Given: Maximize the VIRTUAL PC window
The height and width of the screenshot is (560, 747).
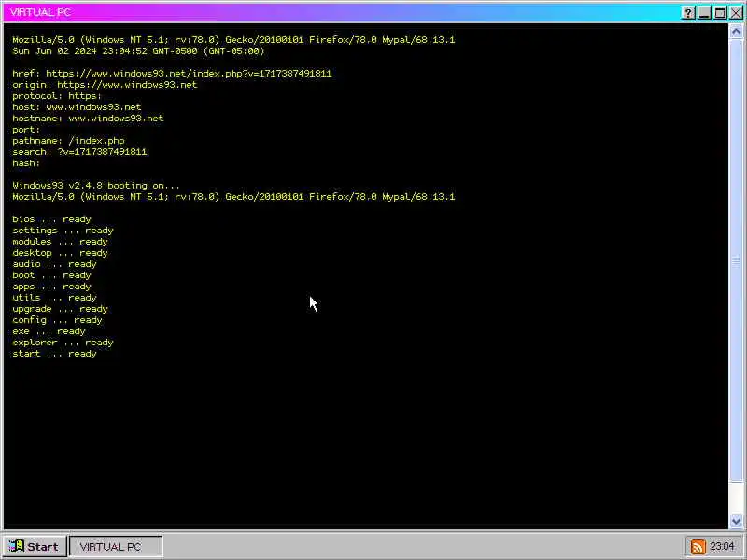Looking at the screenshot, I should click(720, 13).
